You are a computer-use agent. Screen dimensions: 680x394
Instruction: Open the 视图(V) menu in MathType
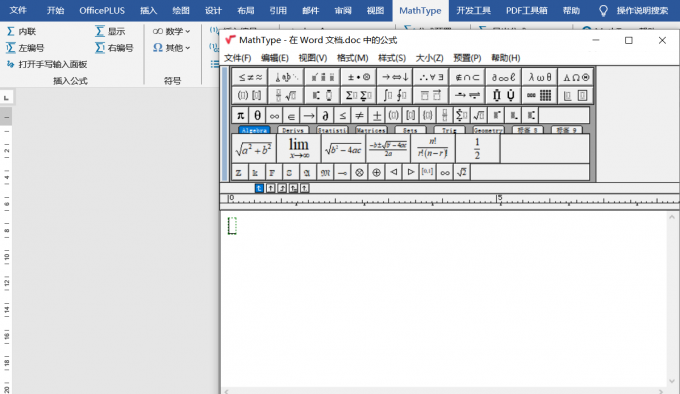point(313,58)
